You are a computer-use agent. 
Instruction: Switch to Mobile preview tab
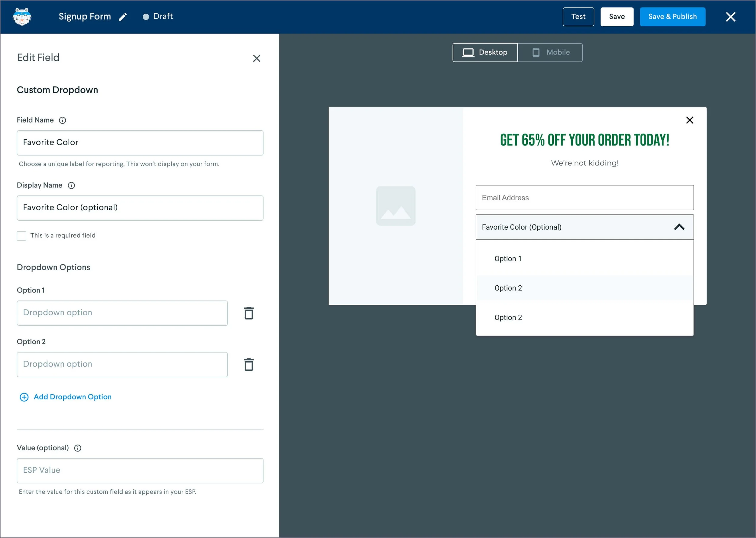point(550,52)
